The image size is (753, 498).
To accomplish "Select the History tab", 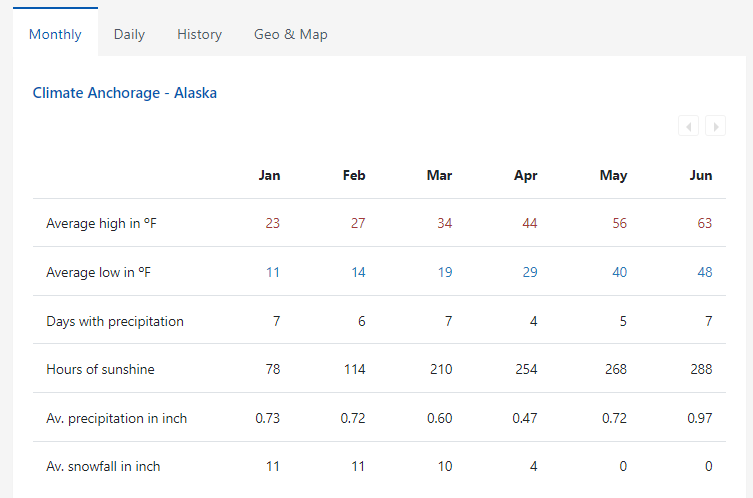I will point(199,34).
